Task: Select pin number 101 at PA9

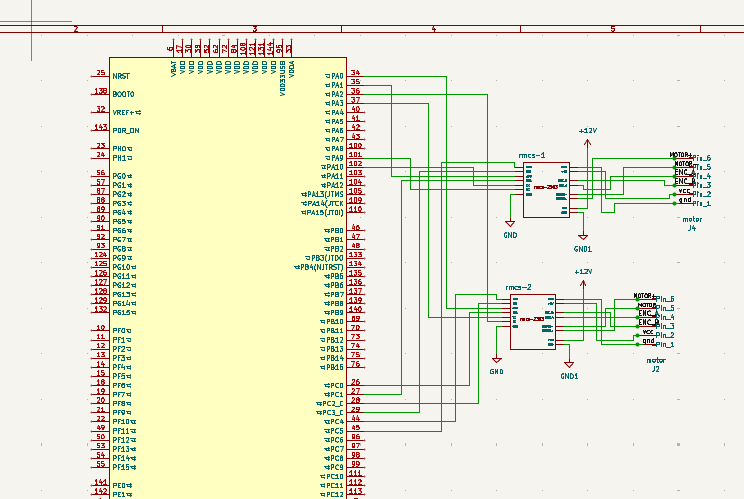Action: coord(355,155)
